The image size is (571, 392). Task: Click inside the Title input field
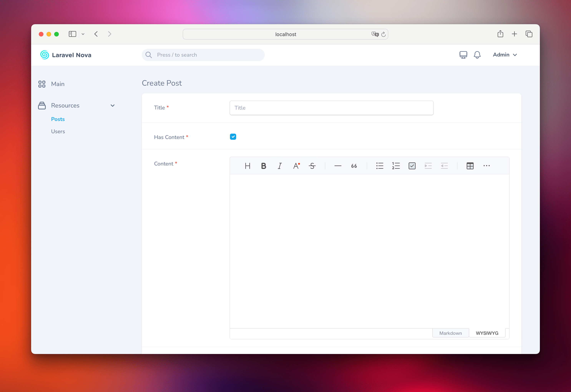[331, 108]
